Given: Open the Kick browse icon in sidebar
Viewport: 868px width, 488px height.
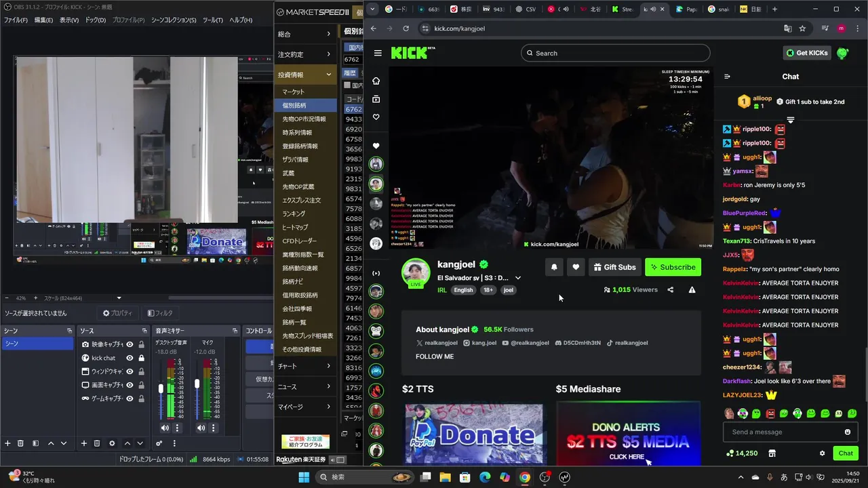Looking at the screenshot, I should point(376,99).
